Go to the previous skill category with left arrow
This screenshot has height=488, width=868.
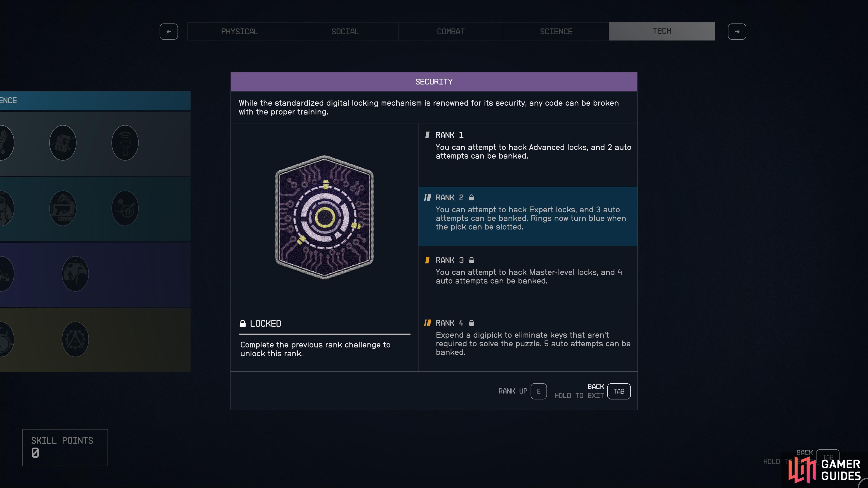pos(168,32)
